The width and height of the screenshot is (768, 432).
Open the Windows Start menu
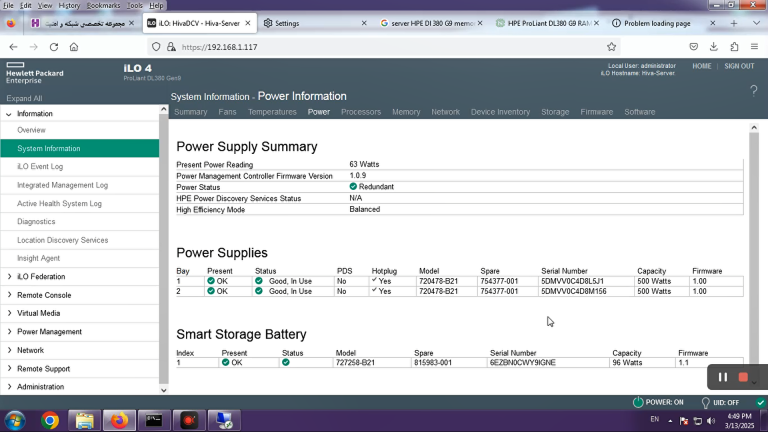point(15,421)
